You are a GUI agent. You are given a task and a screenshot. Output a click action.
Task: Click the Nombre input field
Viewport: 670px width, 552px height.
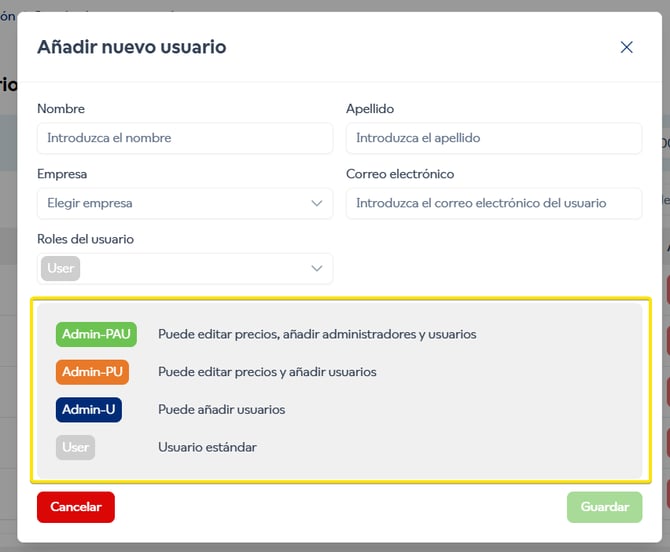pyautogui.click(x=185, y=138)
